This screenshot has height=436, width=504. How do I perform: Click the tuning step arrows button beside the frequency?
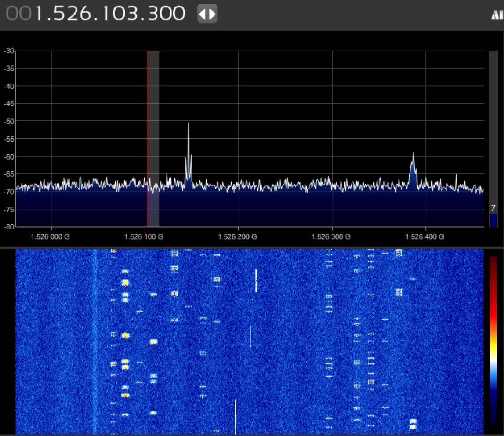click(x=207, y=14)
